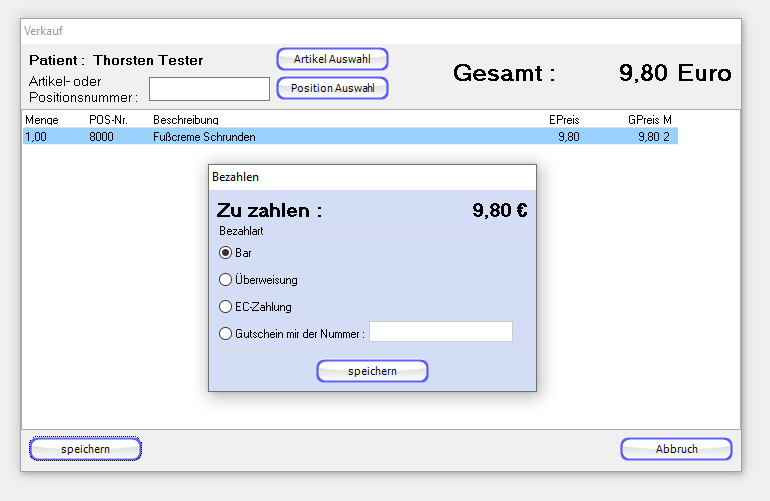Screen dimensions: 770x501
Task: Click the GPreis column header
Action: [645, 120]
